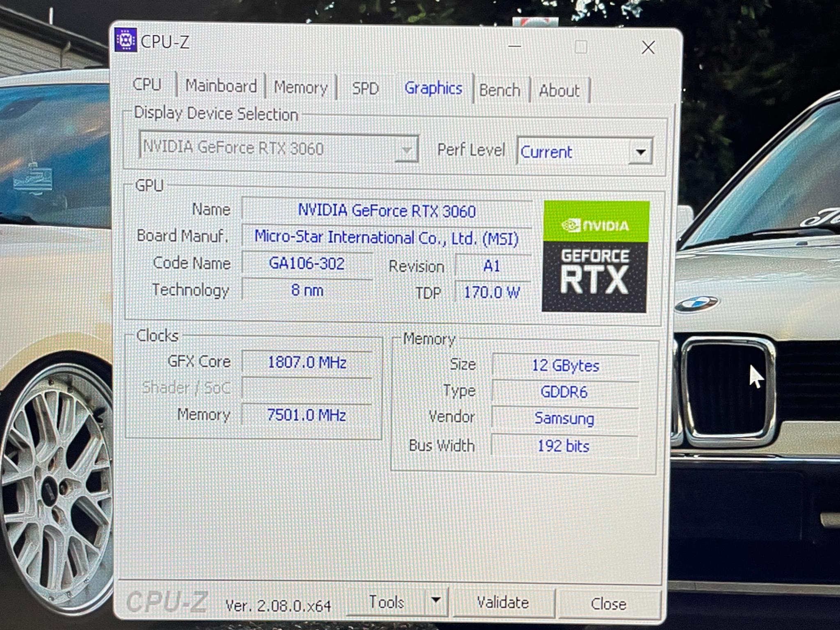Click the Ver. 2.08.0.x64 version text
The height and width of the screenshot is (630, 840).
278,606
